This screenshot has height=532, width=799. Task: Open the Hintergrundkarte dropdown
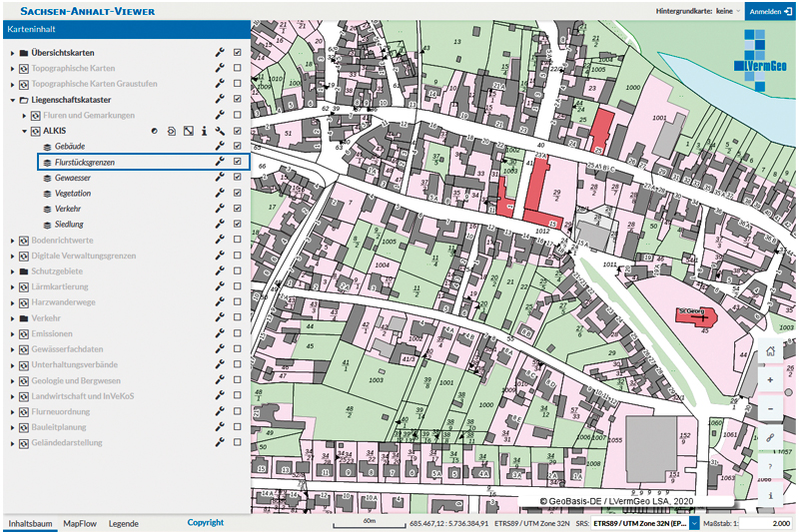[x=728, y=11]
